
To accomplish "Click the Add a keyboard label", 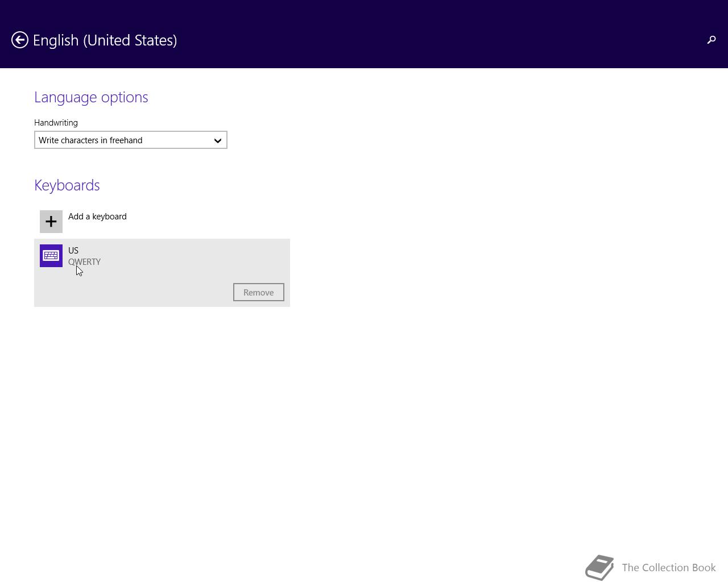I will click(x=97, y=217).
